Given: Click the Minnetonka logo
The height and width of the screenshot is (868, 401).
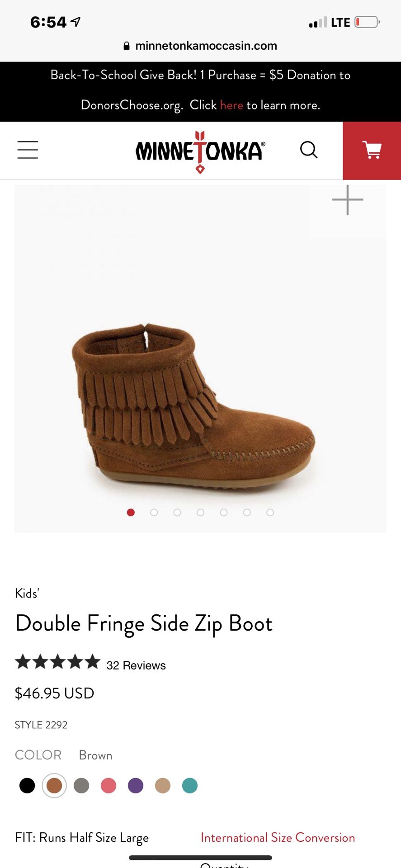Looking at the screenshot, I should (x=200, y=152).
